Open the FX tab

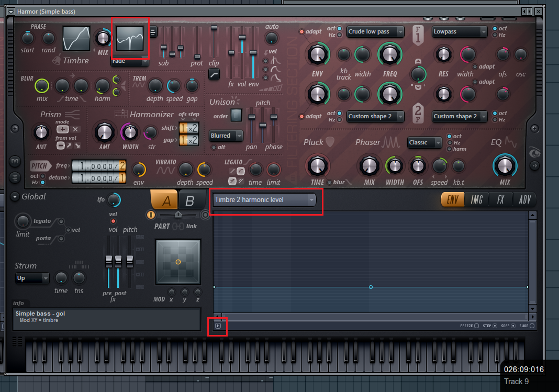click(500, 199)
